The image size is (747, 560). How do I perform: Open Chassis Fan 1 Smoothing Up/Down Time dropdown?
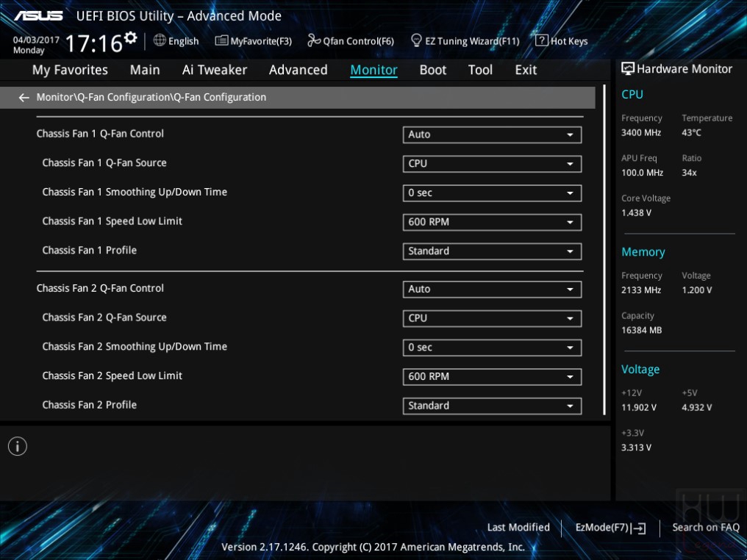[492, 193]
